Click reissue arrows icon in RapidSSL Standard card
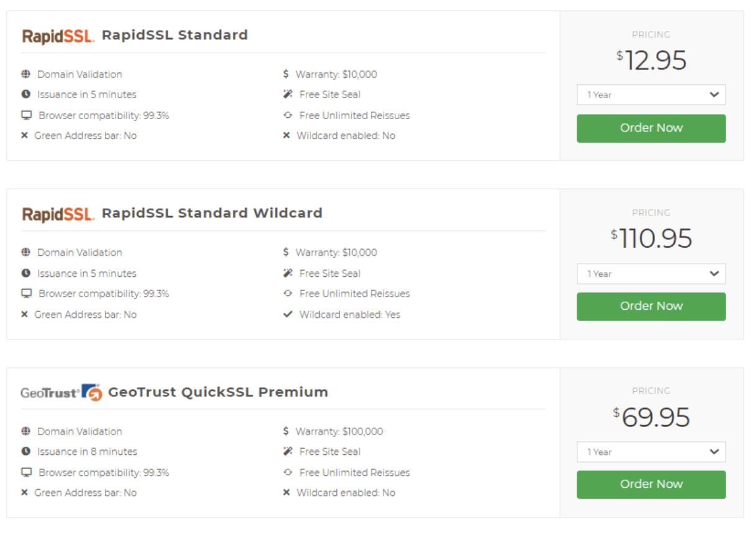756x535 pixels. click(x=287, y=115)
